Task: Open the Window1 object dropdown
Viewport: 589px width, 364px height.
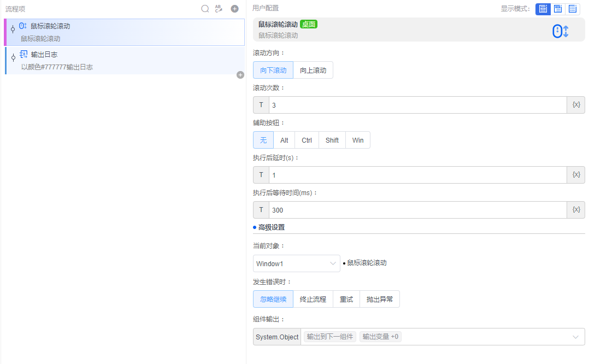Action: (x=297, y=263)
